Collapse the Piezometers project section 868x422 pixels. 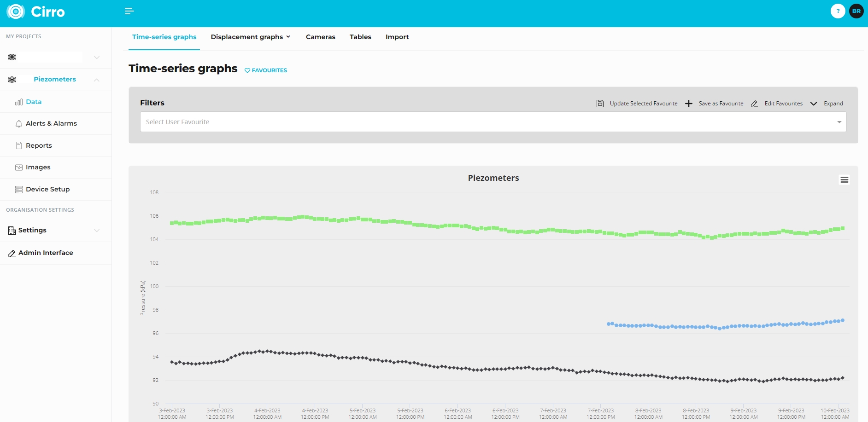tap(97, 80)
